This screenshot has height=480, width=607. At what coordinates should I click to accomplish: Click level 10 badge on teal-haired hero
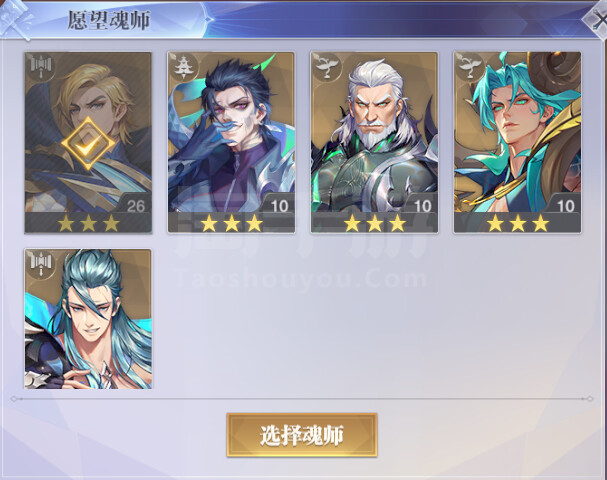[566, 206]
